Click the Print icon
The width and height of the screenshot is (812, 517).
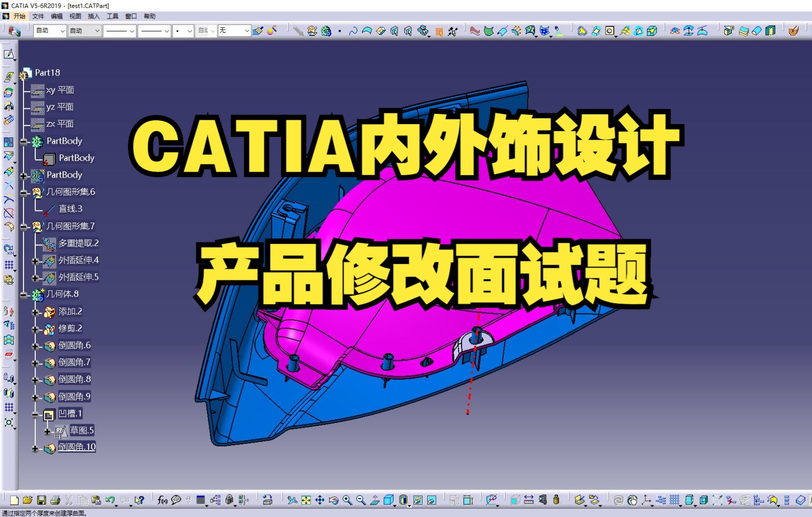55,500
